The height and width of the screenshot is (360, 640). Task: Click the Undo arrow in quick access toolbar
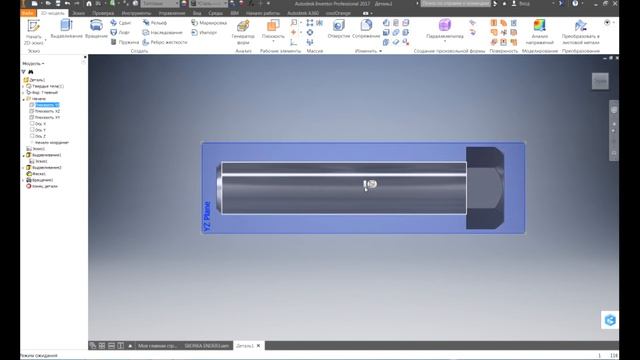67,3
